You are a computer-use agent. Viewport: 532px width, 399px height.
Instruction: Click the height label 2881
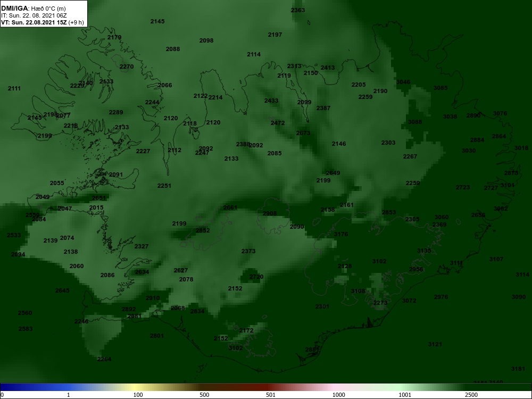coord(312,350)
